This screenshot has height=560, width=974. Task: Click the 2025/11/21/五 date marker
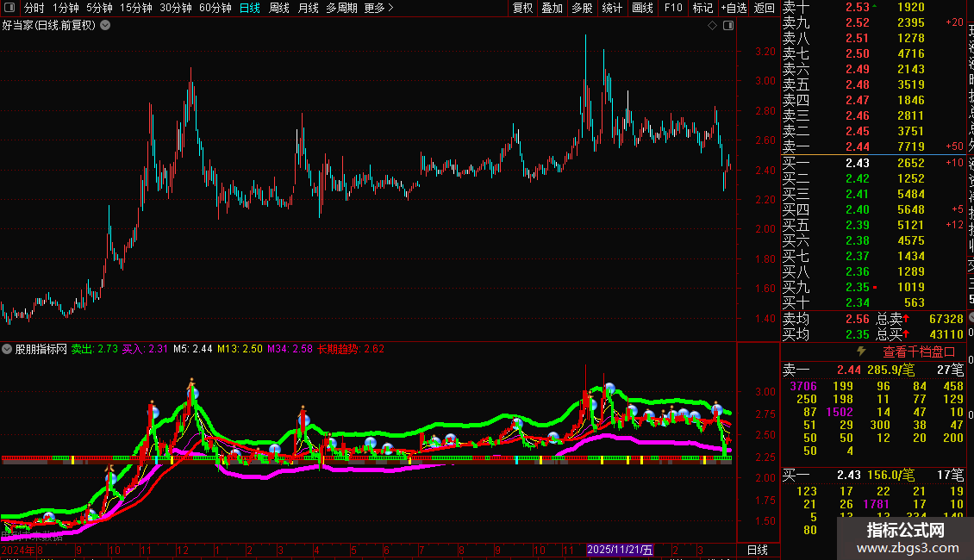point(620,550)
